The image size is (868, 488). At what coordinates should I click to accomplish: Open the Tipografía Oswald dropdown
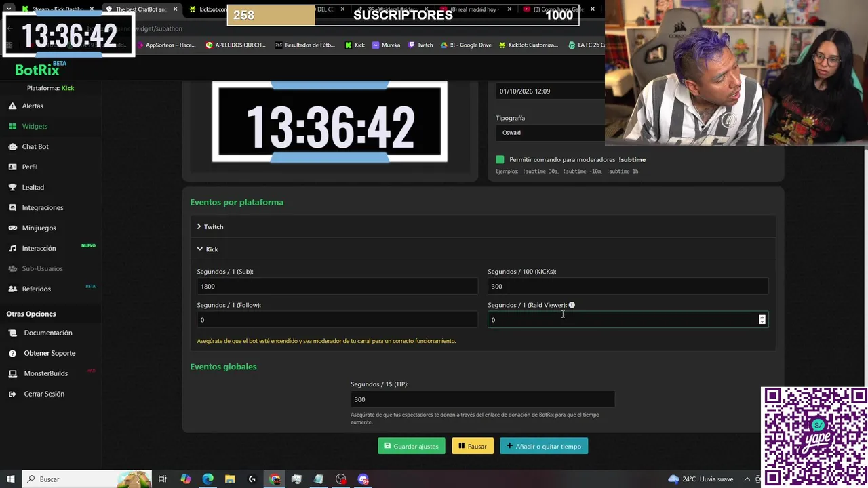tap(551, 133)
